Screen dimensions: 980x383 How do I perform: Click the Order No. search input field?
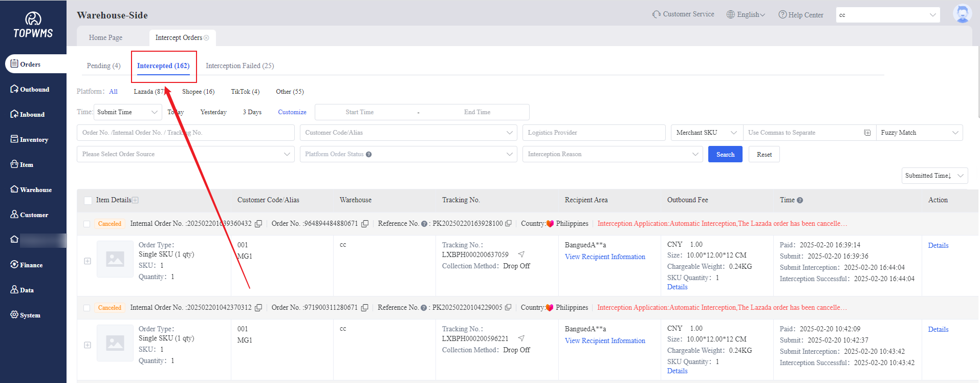tap(185, 133)
